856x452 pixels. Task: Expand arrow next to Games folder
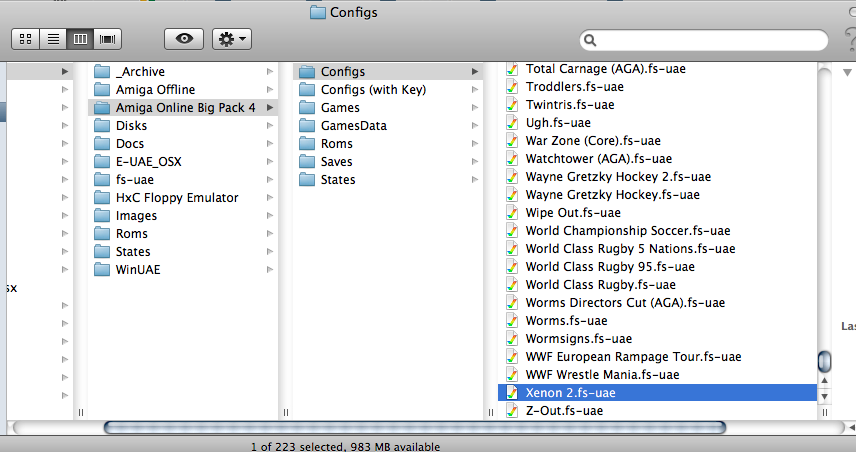475,108
